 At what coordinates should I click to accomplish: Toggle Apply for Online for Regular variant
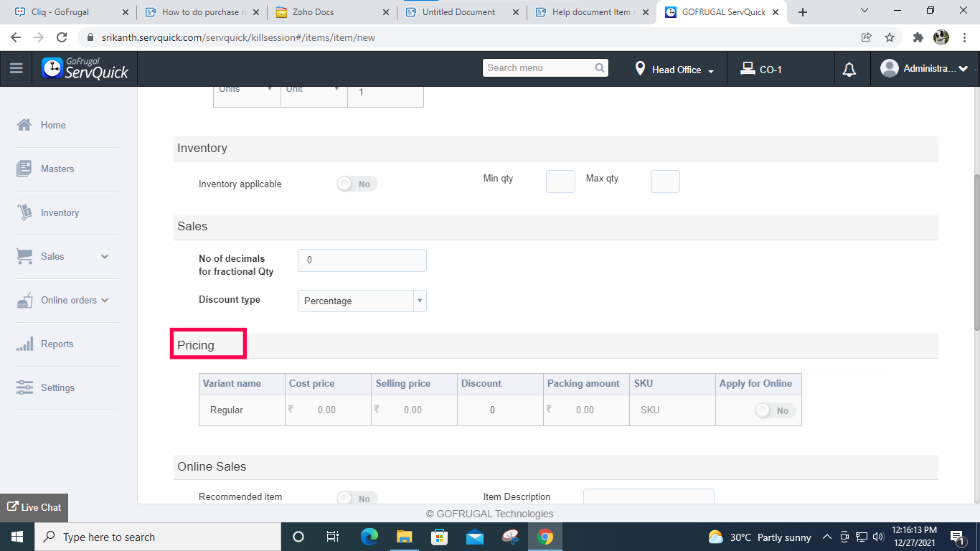tap(776, 410)
